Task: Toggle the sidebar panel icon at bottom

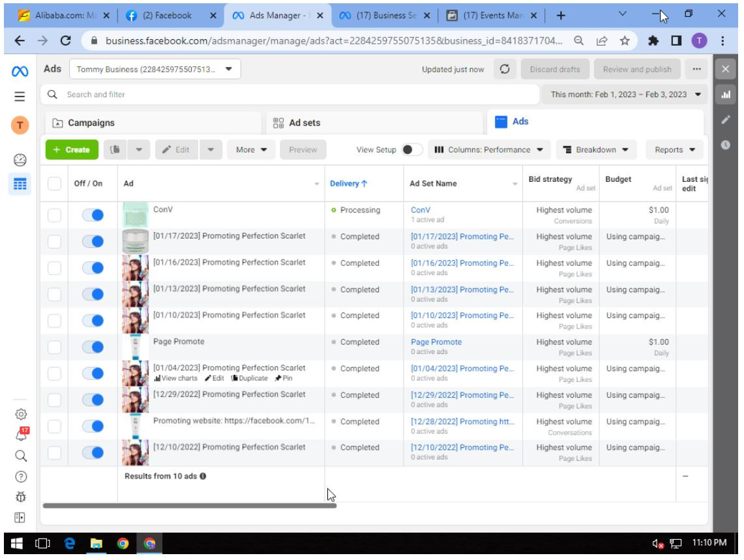Action: point(20,518)
